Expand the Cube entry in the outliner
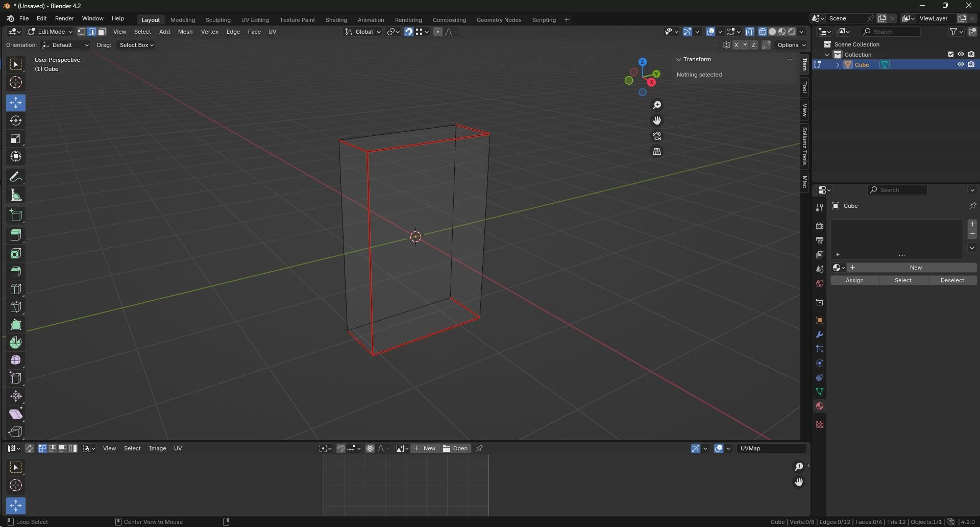This screenshot has width=980, height=527. coord(838,64)
